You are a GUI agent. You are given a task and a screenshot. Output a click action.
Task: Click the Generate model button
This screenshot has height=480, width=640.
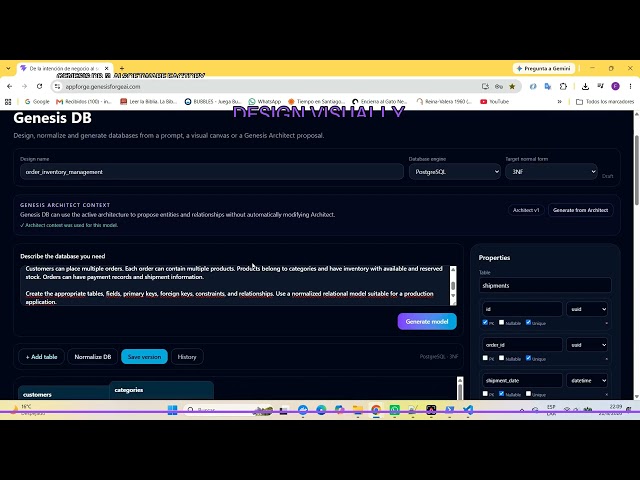pos(427,322)
